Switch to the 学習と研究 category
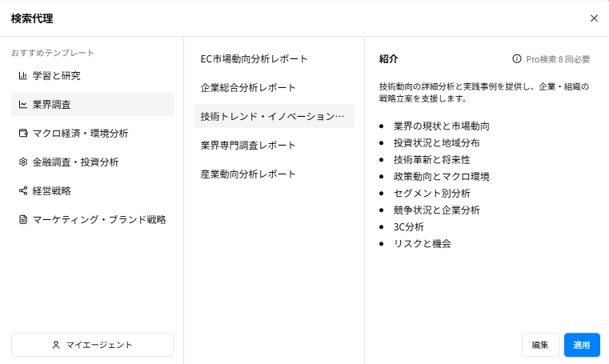 (56, 76)
